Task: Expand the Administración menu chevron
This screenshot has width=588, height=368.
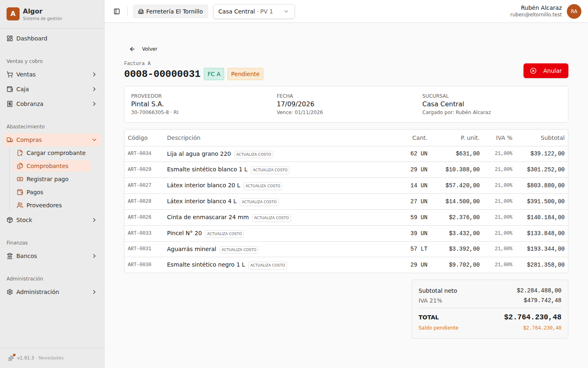Action: tap(94, 292)
